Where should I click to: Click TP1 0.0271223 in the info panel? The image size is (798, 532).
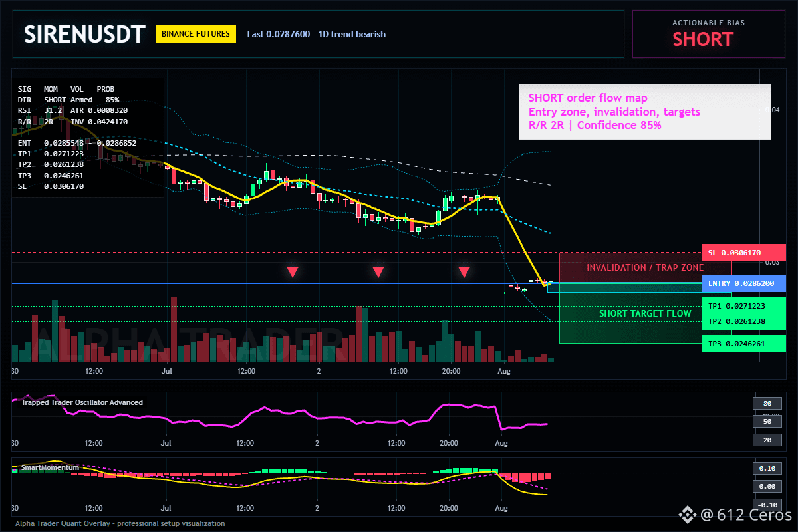click(x=51, y=154)
